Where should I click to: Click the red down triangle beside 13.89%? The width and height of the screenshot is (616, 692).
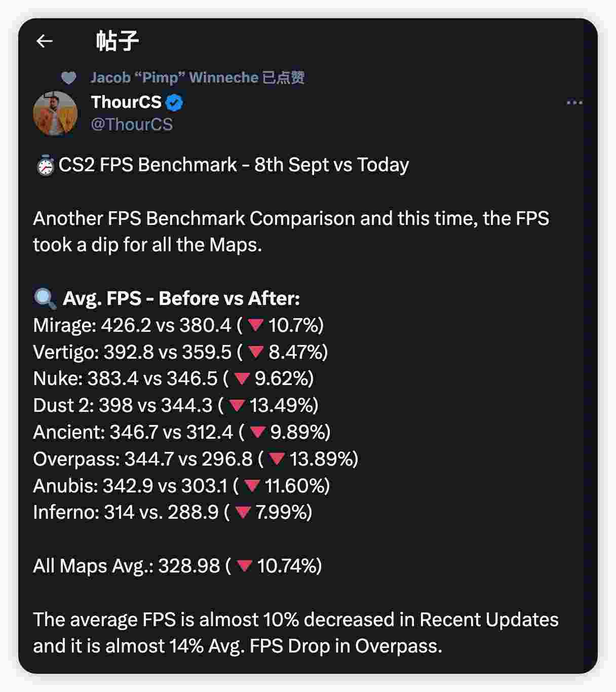[277, 459]
